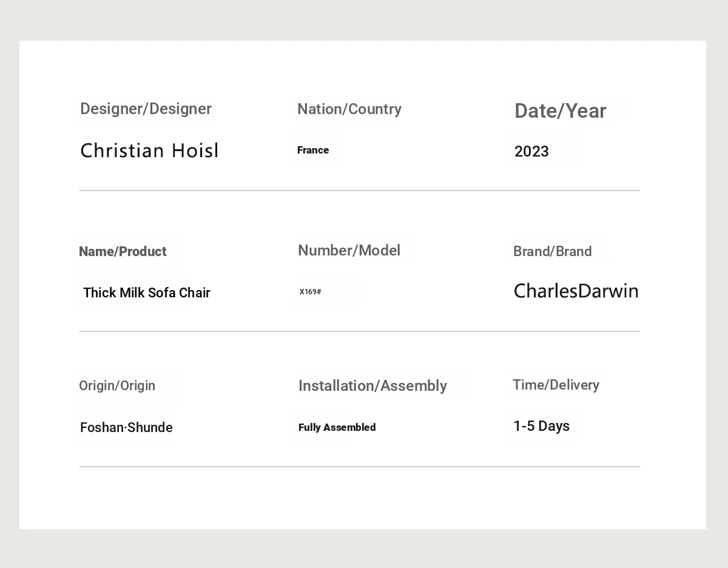Select the designer name Christian Hoisl
Image resolution: width=728 pixels, height=568 pixels.
click(149, 151)
